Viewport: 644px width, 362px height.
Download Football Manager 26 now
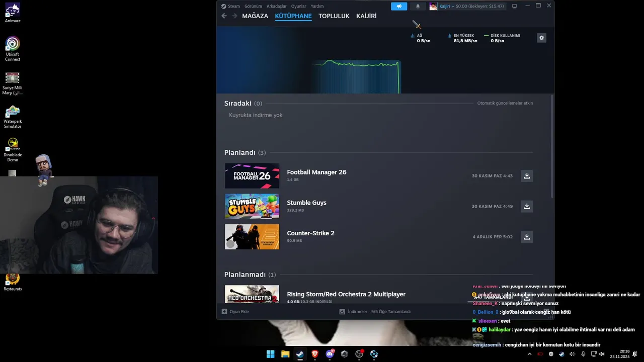tap(527, 176)
